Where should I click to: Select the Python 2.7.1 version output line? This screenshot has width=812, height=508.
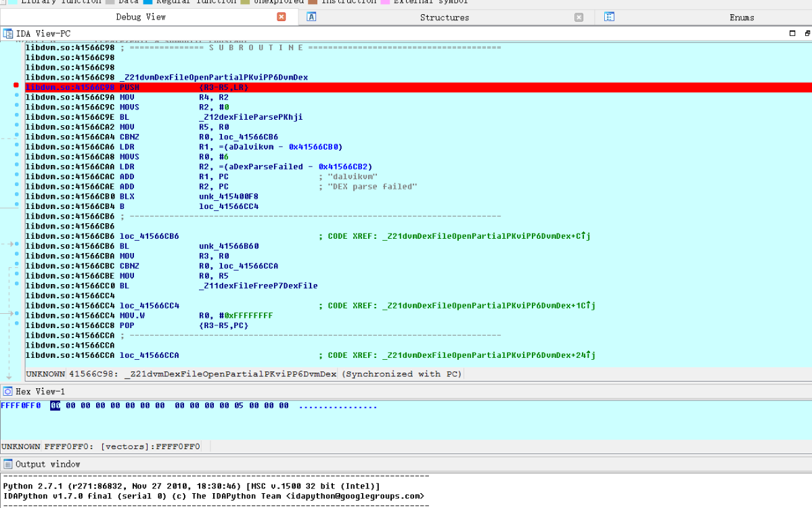click(x=191, y=486)
